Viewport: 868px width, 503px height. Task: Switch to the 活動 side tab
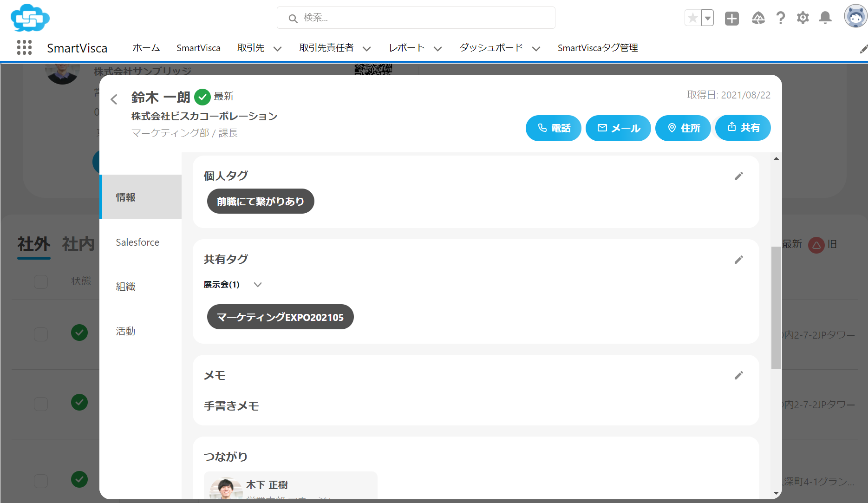point(141,331)
